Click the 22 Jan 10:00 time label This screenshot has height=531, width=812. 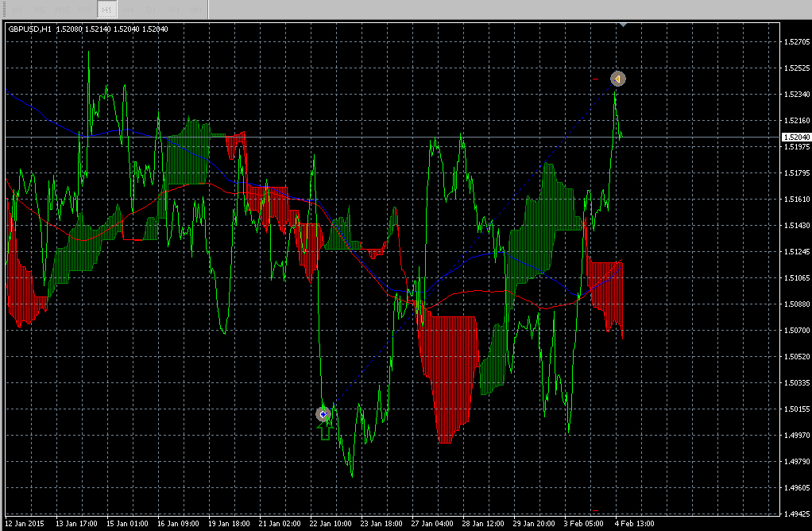[x=330, y=524]
